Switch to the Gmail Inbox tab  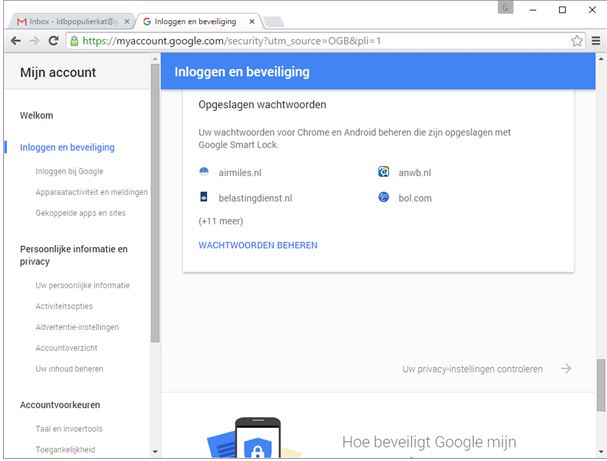click(x=72, y=22)
